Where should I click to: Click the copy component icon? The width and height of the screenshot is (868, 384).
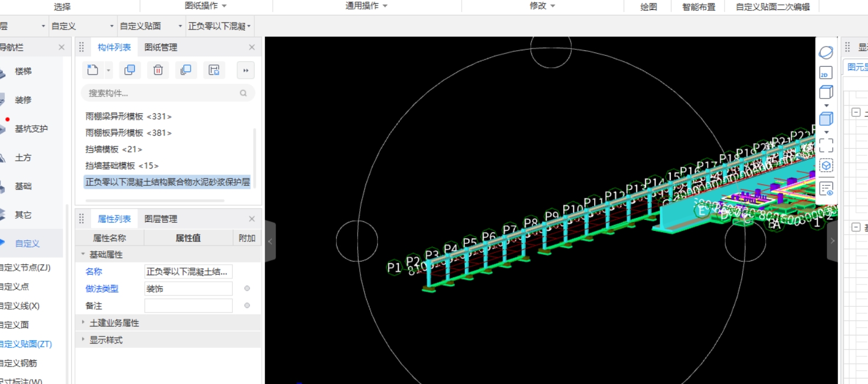pos(130,70)
